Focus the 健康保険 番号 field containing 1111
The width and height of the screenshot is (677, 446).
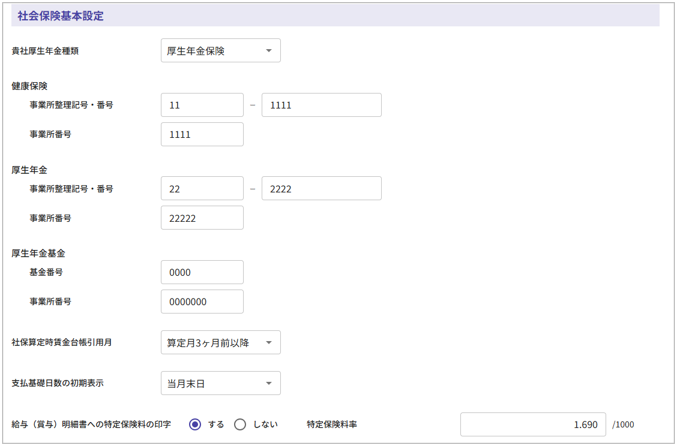(321, 105)
